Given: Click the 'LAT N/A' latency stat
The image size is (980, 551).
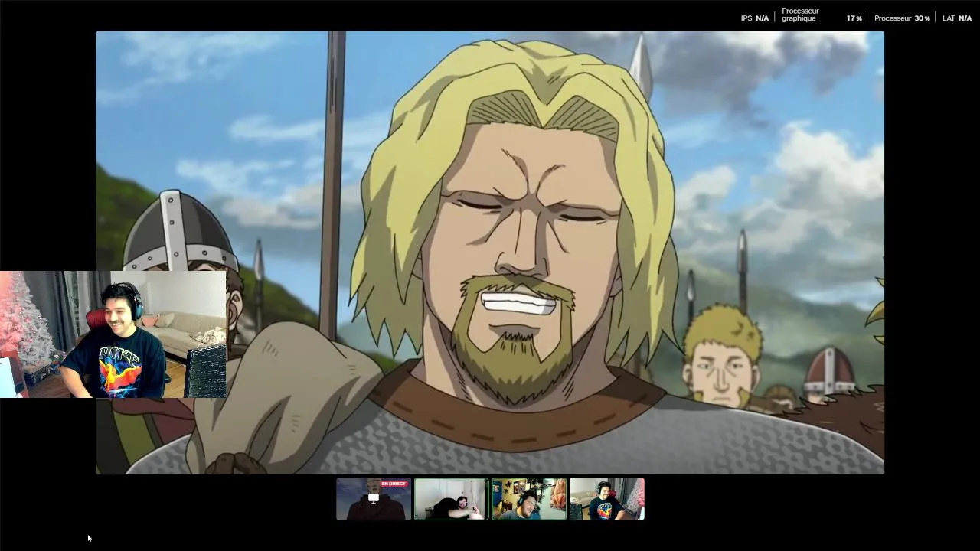Looking at the screenshot, I should coord(957,18).
